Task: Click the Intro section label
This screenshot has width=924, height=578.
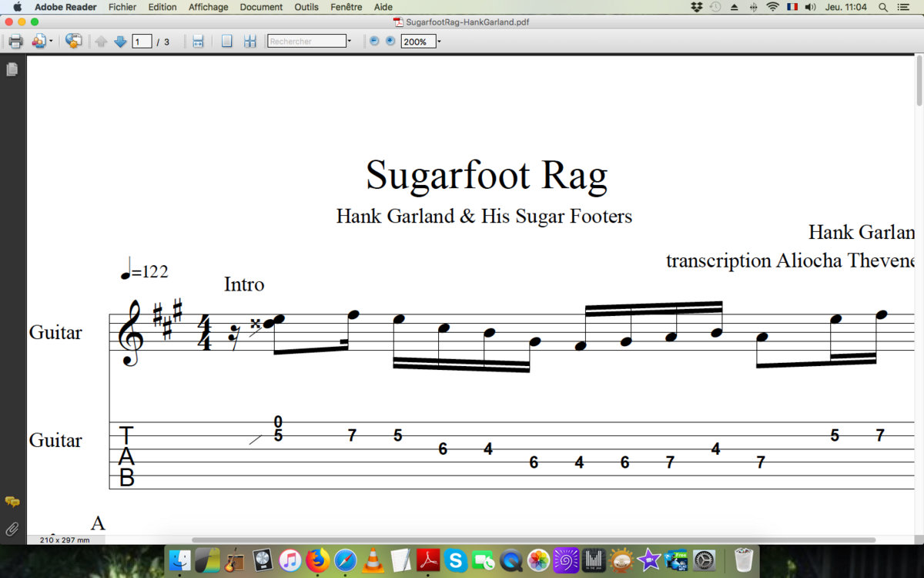Action: tap(244, 284)
